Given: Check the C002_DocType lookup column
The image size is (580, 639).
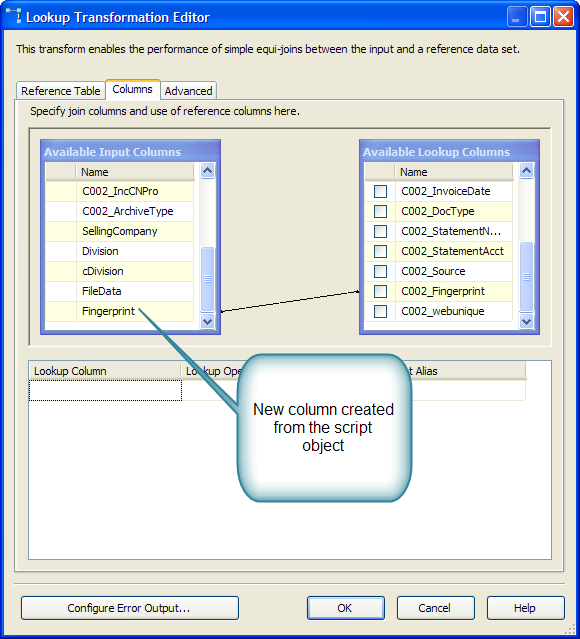Looking at the screenshot, I should point(380,211).
